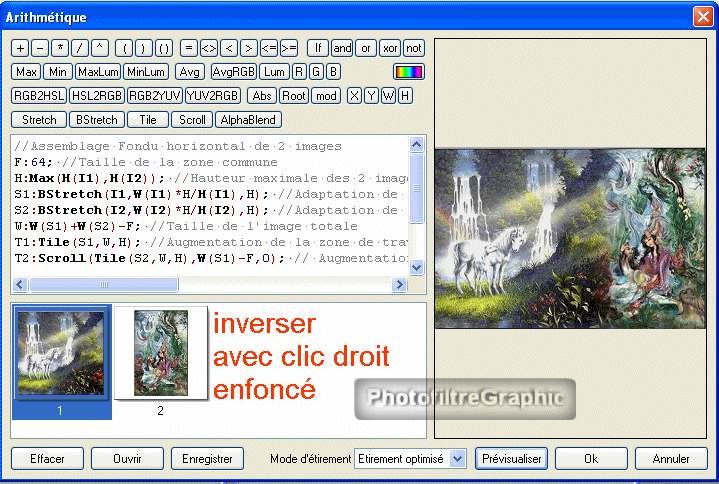Open the rainbow color picker
The width and height of the screenshot is (719, 484).
(x=408, y=72)
